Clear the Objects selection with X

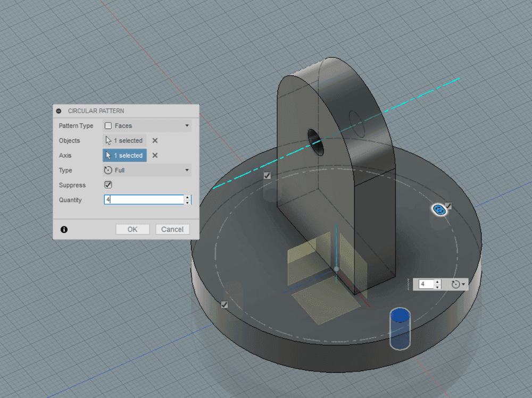click(155, 141)
